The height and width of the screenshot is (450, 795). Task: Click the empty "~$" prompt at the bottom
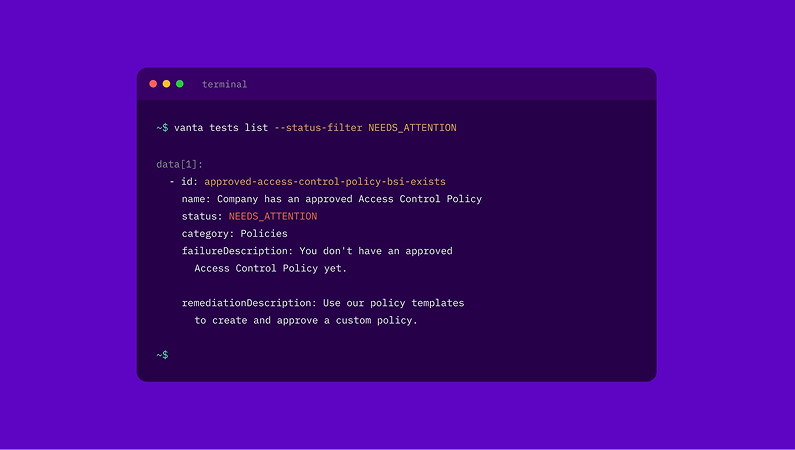[x=162, y=355]
